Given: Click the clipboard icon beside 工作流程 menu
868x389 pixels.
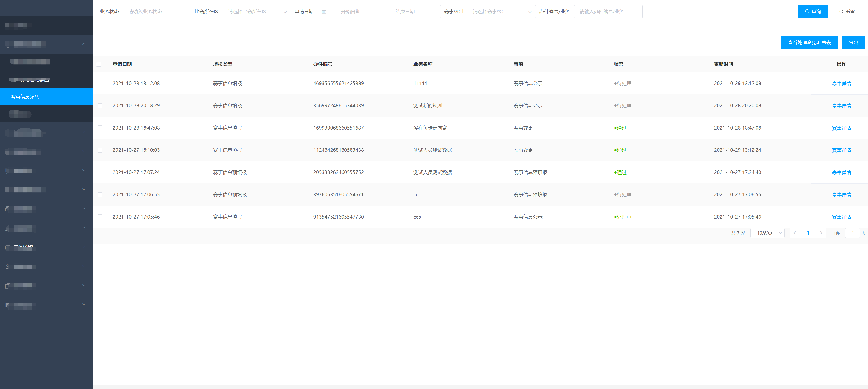Looking at the screenshot, I should point(8,247).
